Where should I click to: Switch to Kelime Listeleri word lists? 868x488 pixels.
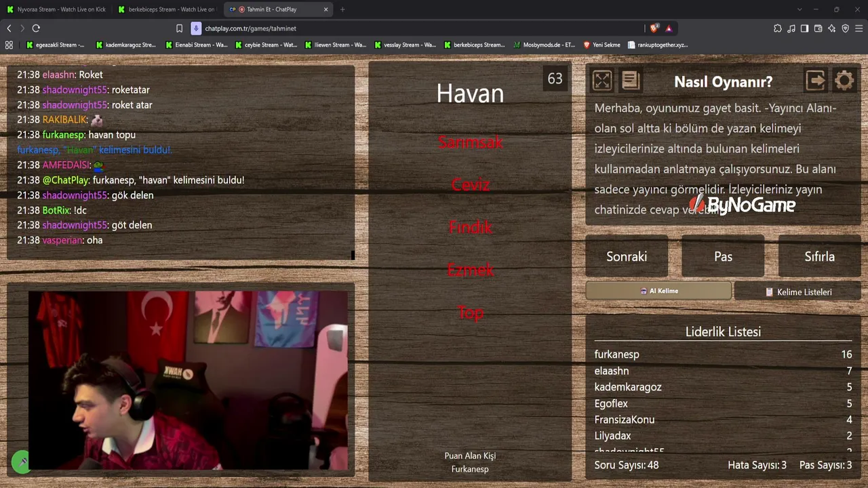pos(797,291)
